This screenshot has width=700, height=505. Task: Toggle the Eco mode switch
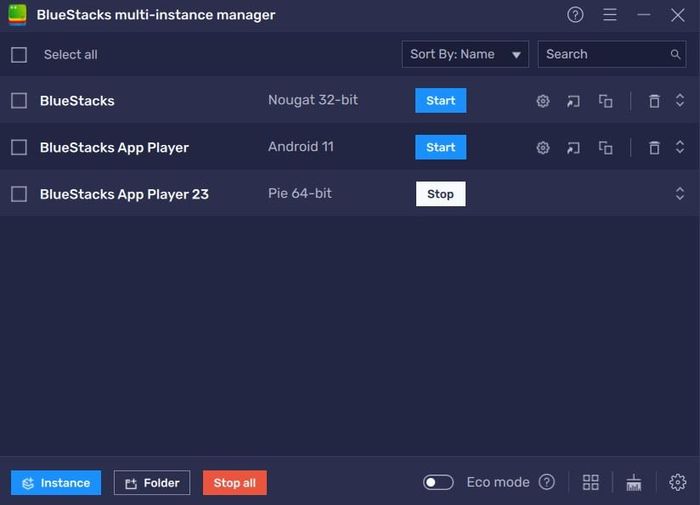(x=438, y=482)
